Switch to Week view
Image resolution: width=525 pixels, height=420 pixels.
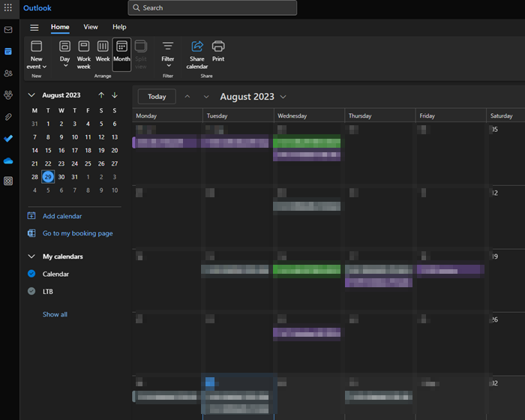103,51
